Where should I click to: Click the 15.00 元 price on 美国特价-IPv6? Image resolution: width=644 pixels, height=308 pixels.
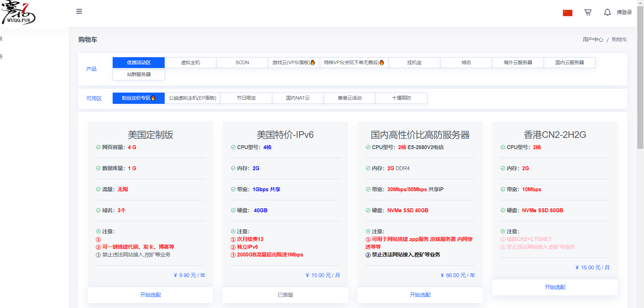coord(323,275)
